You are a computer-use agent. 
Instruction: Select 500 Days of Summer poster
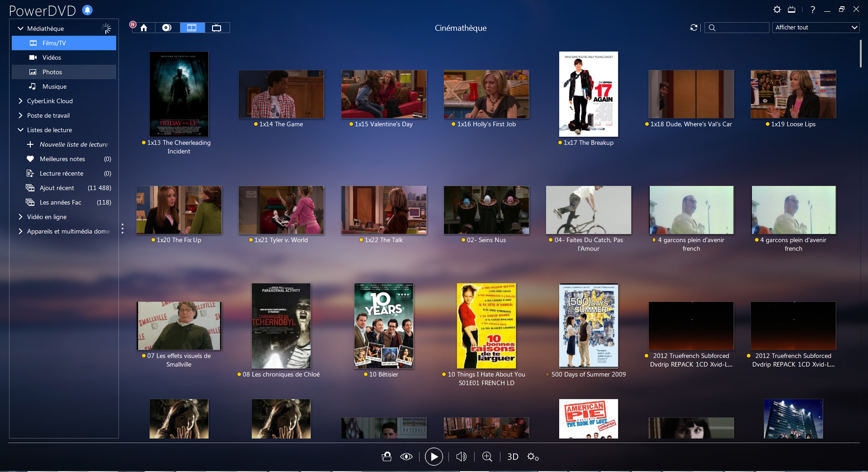(x=589, y=326)
